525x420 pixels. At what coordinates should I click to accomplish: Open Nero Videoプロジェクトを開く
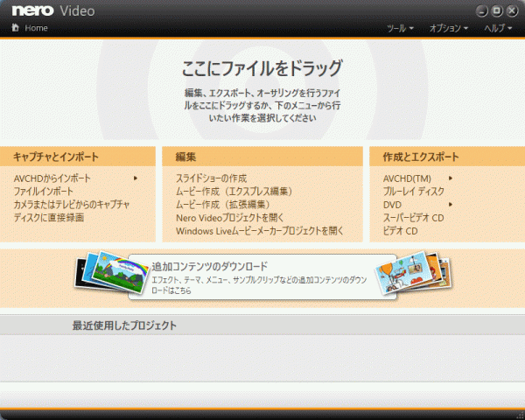click(229, 218)
